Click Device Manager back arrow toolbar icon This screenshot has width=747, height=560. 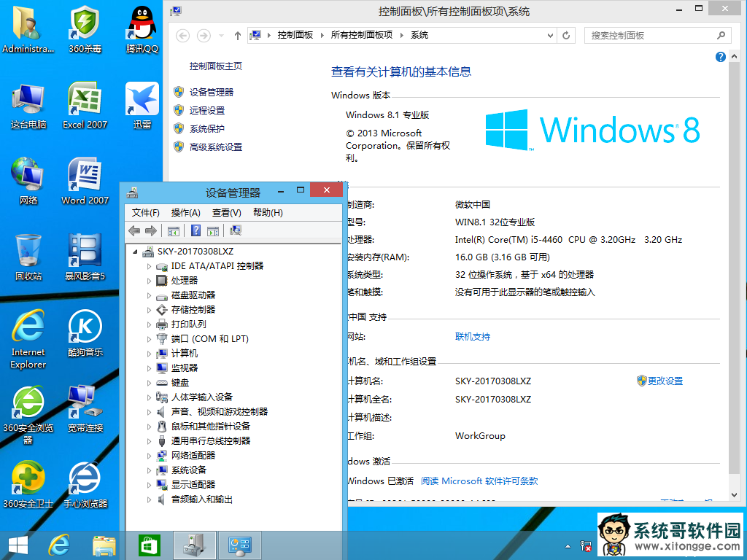coord(134,231)
